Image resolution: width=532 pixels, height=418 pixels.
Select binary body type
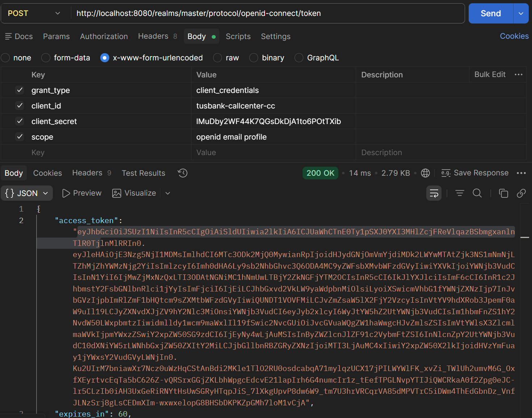[x=254, y=58]
